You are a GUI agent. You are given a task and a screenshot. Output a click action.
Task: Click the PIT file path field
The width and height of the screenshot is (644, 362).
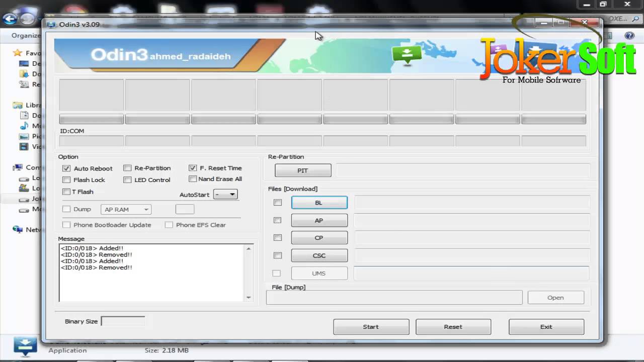[x=463, y=170]
